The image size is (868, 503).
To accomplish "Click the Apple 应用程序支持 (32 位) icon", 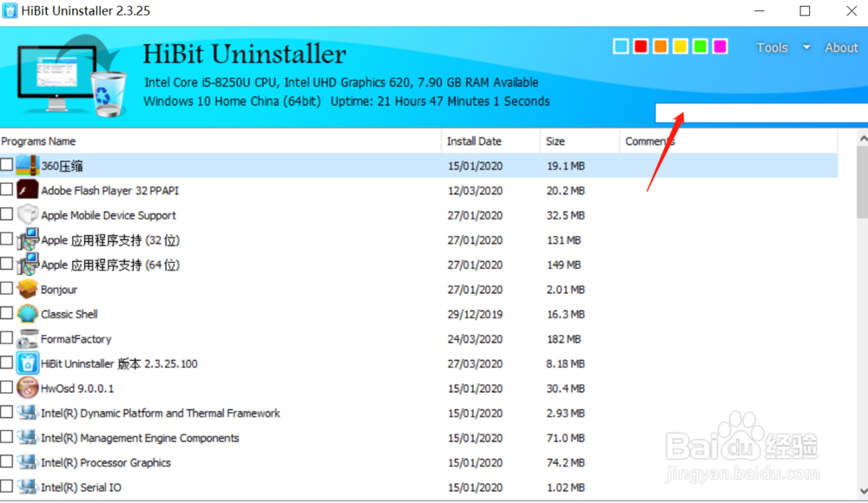I will click(x=27, y=239).
